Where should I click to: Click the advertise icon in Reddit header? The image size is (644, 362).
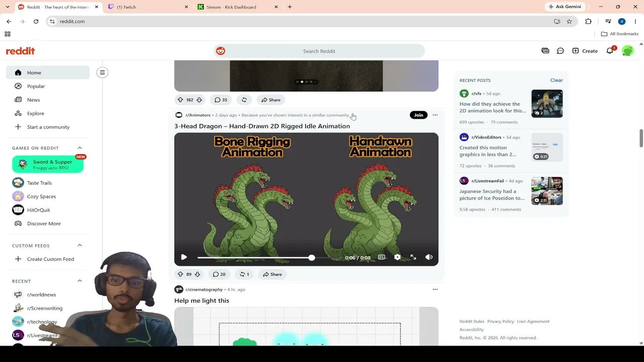(545, 51)
